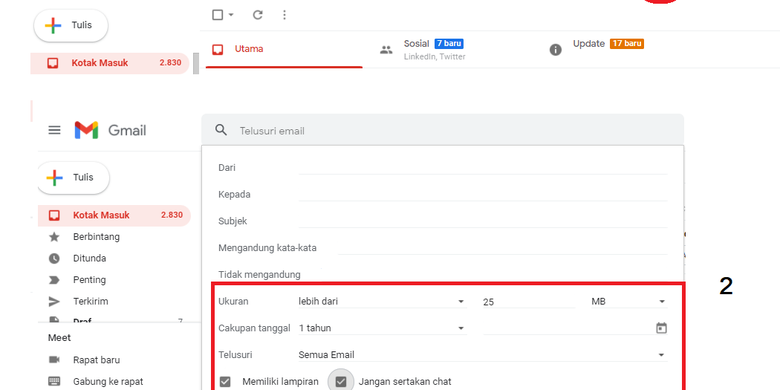Click the Utama tab inbox icon
The height and width of the screenshot is (390, 780).
217,49
